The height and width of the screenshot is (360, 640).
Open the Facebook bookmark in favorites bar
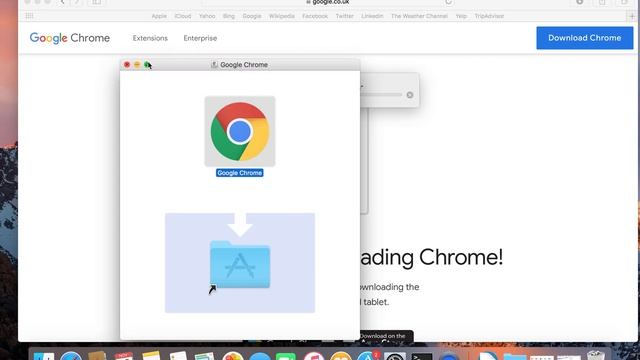click(315, 16)
